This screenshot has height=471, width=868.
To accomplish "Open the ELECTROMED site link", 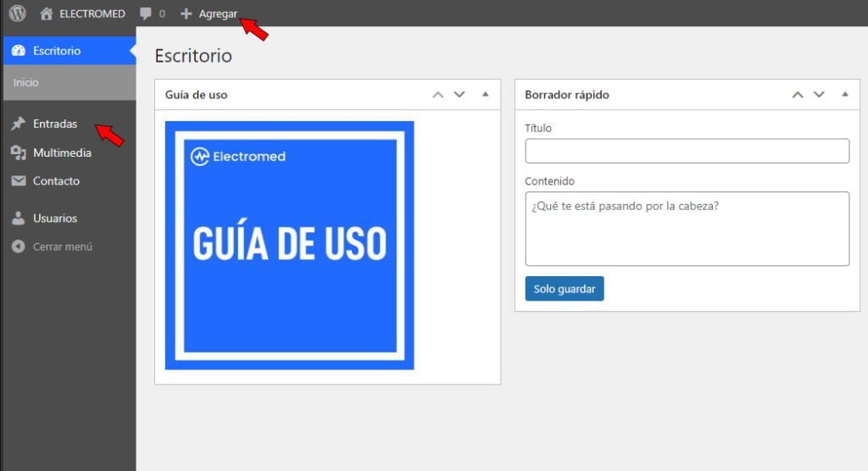I will click(92, 14).
